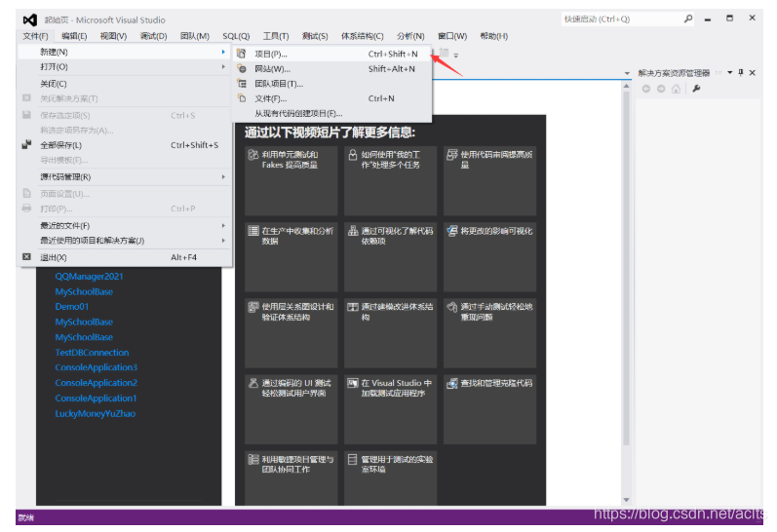This screenshot has width=777, height=532.
Task: Open recent project Demo01
Action: [x=71, y=307]
